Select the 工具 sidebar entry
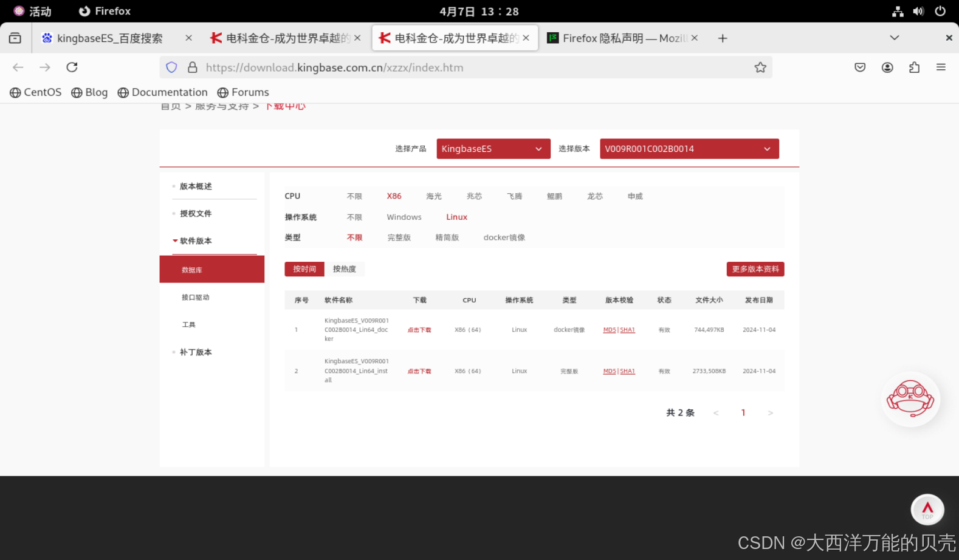The image size is (959, 560). tap(189, 324)
